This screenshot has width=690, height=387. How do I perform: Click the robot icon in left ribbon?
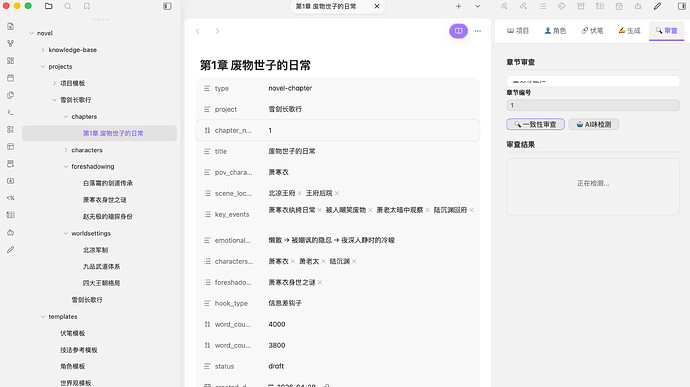11,232
